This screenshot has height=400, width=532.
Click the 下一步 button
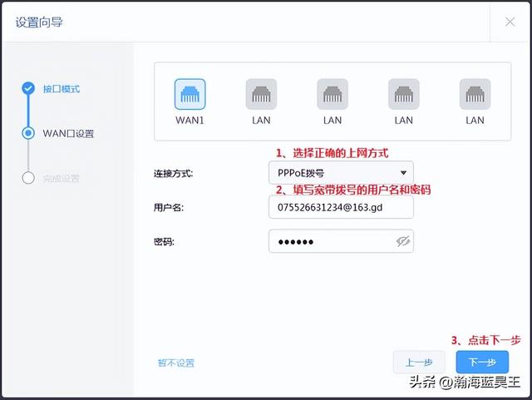482,363
